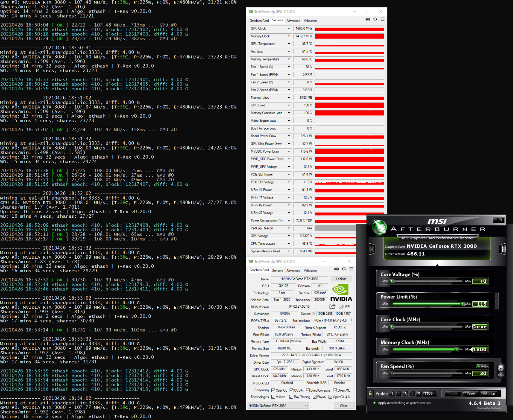The height and width of the screenshot is (420, 513).
Task: Open hamburger menu in Graphics Card GPU-Z window
Action: click(351, 269)
